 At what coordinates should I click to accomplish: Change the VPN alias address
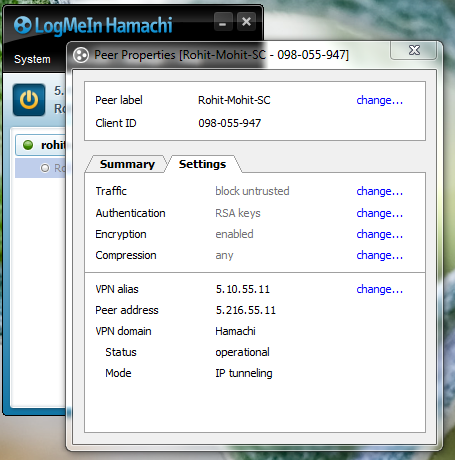[x=380, y=289]
